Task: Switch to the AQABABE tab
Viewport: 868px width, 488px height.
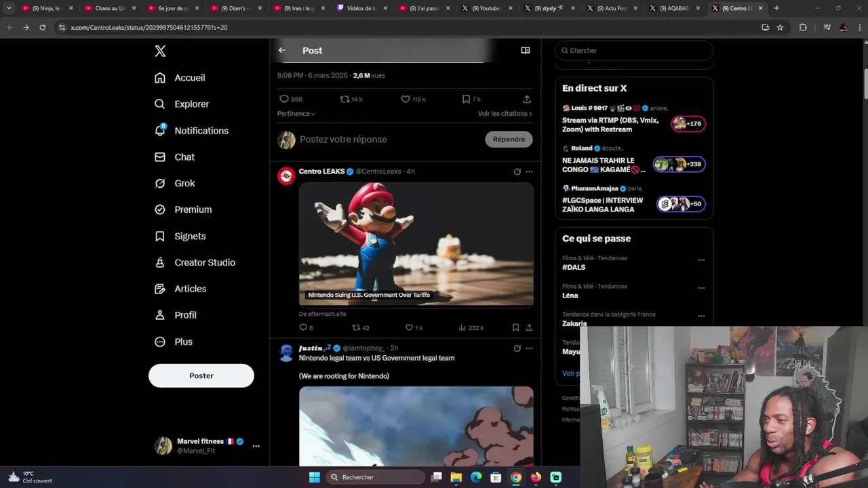Action: (x=676, y=8)
